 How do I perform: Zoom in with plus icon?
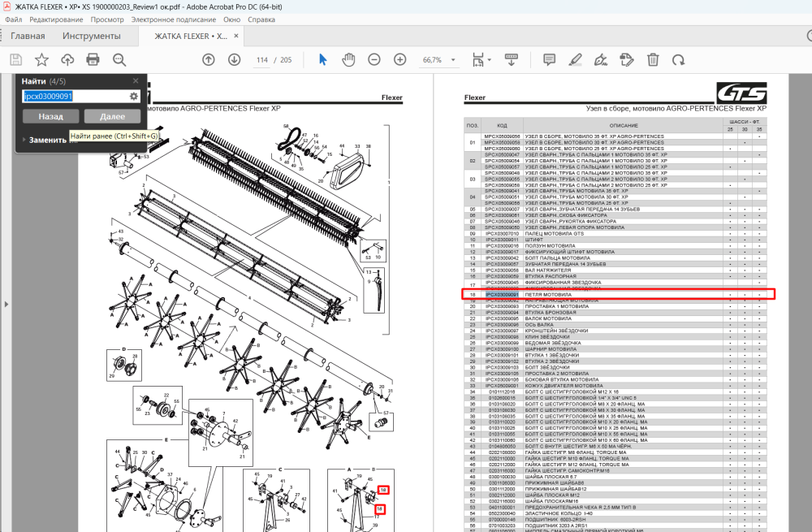400,59
